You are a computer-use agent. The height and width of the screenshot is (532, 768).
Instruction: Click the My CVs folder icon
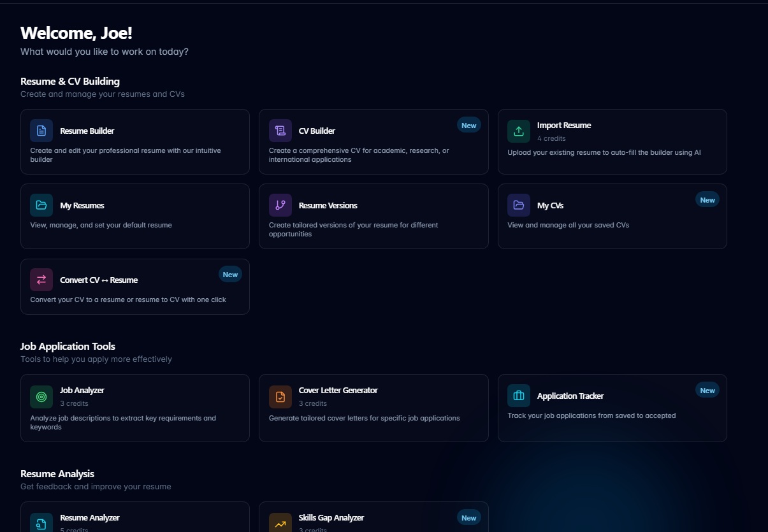(x=518, y=205)
